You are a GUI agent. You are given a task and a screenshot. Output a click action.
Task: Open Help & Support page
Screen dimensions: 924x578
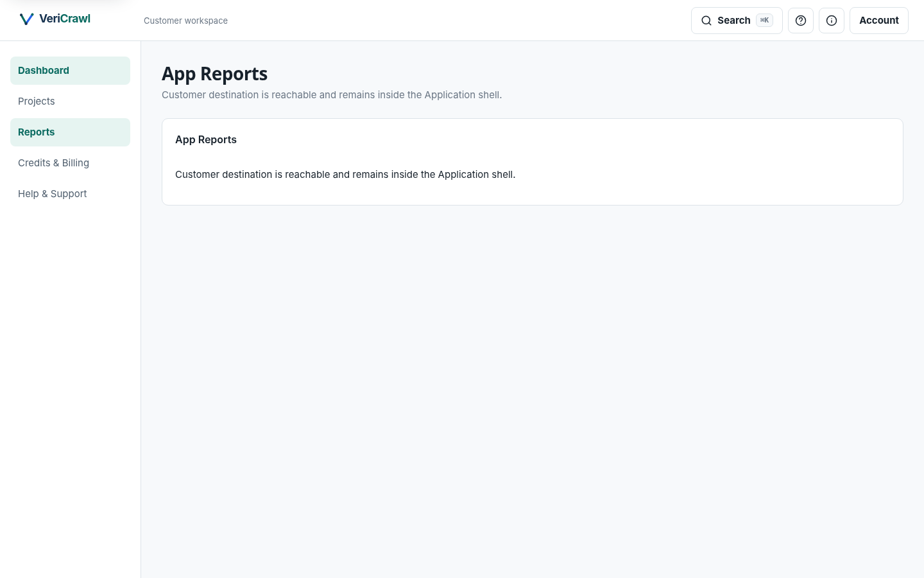coord(70,194)
